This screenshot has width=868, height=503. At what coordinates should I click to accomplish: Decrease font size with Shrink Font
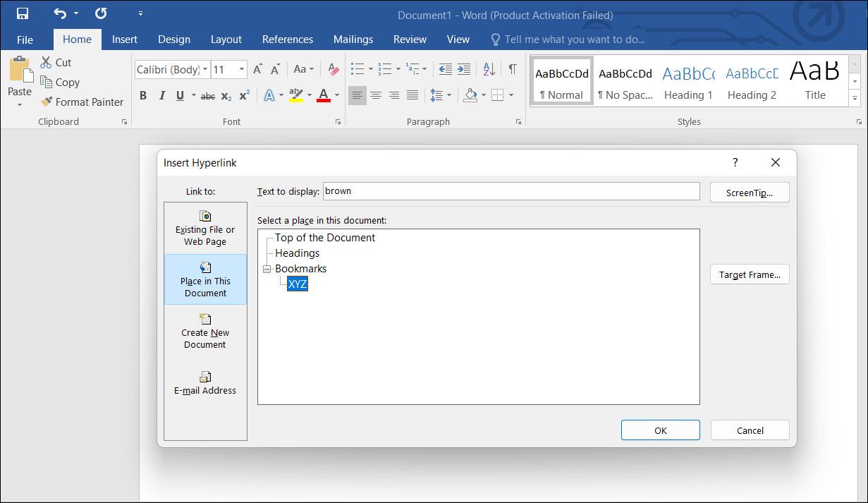pyautogui.click(x=276, y=69)
